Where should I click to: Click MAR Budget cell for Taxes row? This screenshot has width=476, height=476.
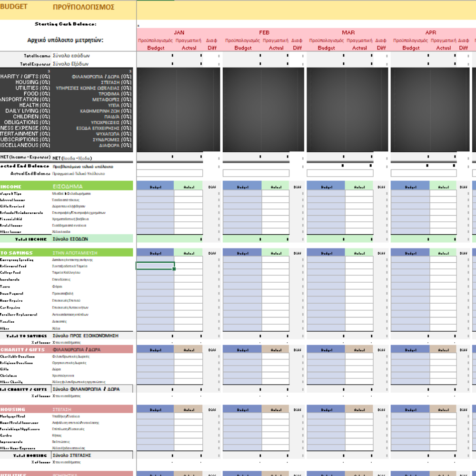(x=326, y=286)
